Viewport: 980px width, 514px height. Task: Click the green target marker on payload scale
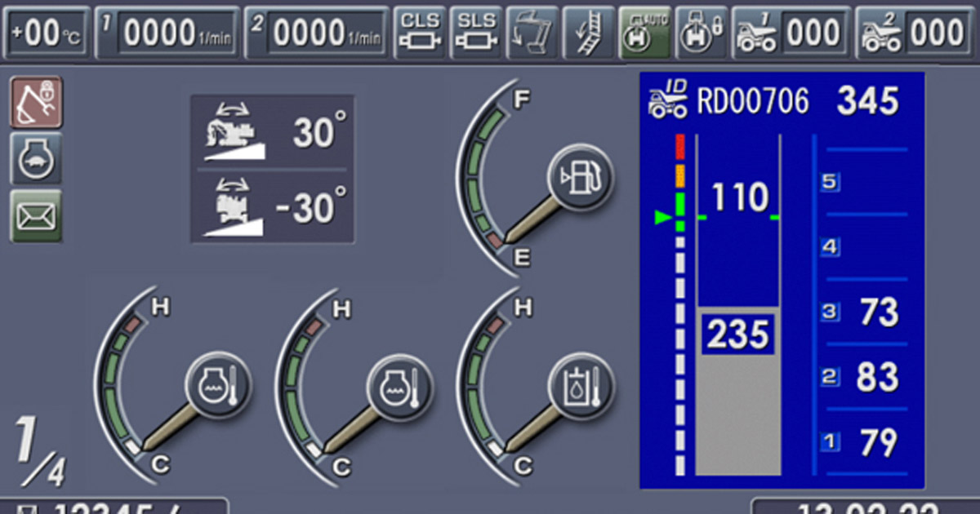pyautogui.click(x=664, y=218)
